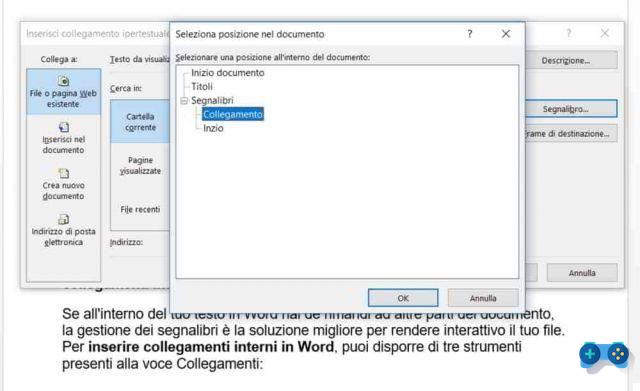Select the Titoli tree item
640x391 pixels.
(202, 87)
